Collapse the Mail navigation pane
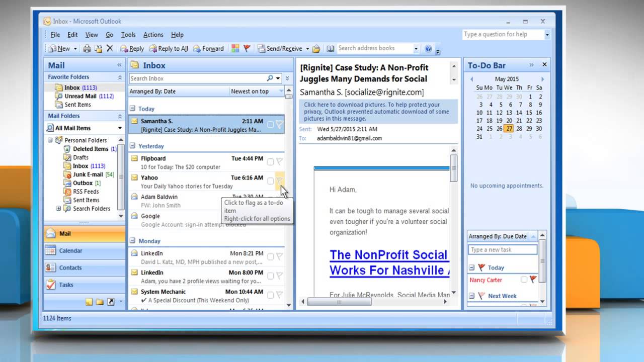Screen dimensions: 644x362 120,65
